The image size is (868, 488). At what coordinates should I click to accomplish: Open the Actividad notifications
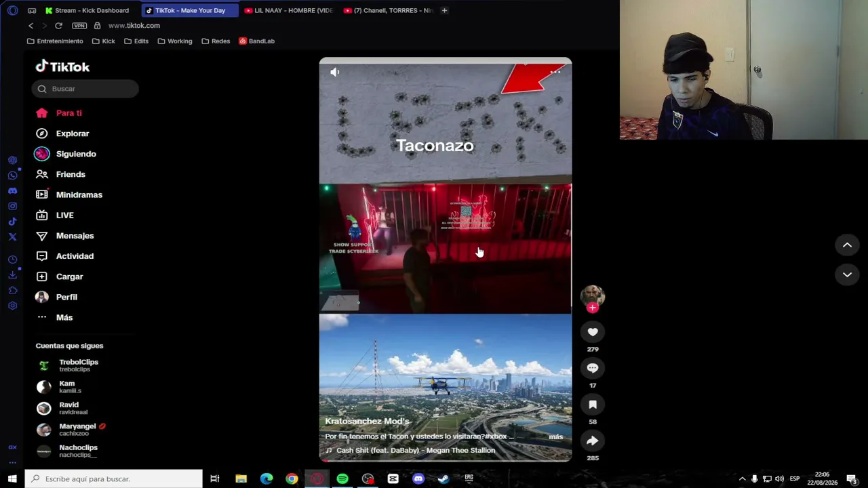pos(65,256)
